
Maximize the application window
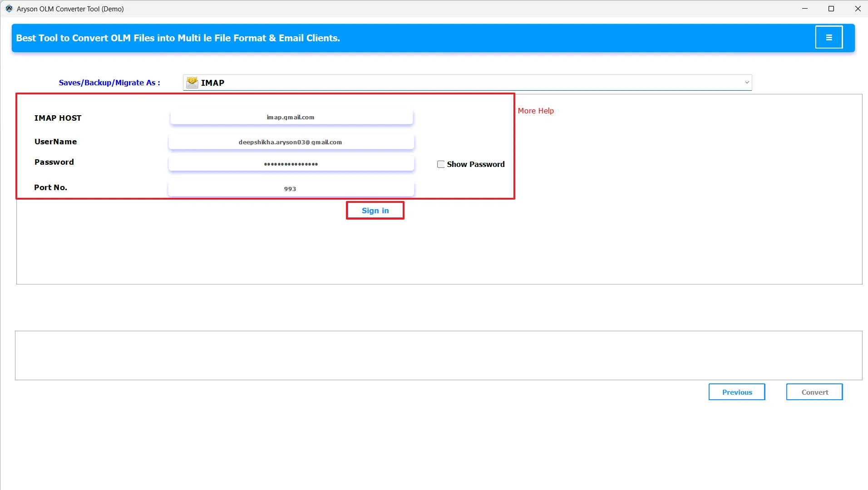click(831, 9)
